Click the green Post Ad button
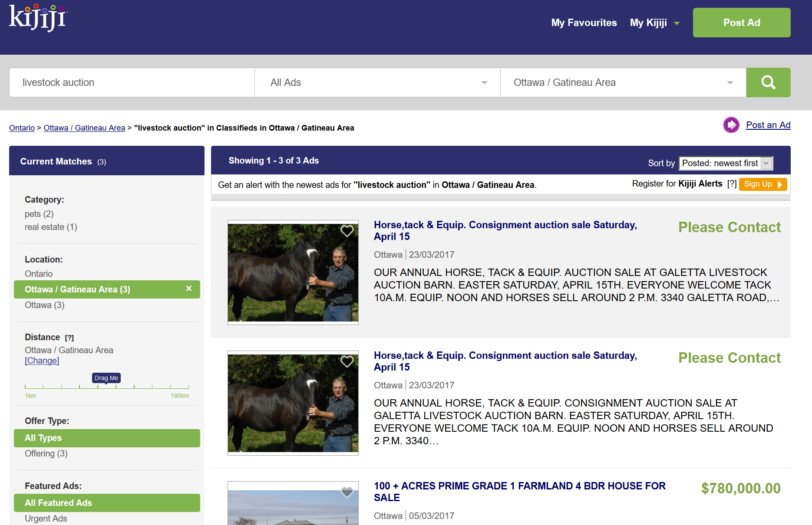 point(741,23)
